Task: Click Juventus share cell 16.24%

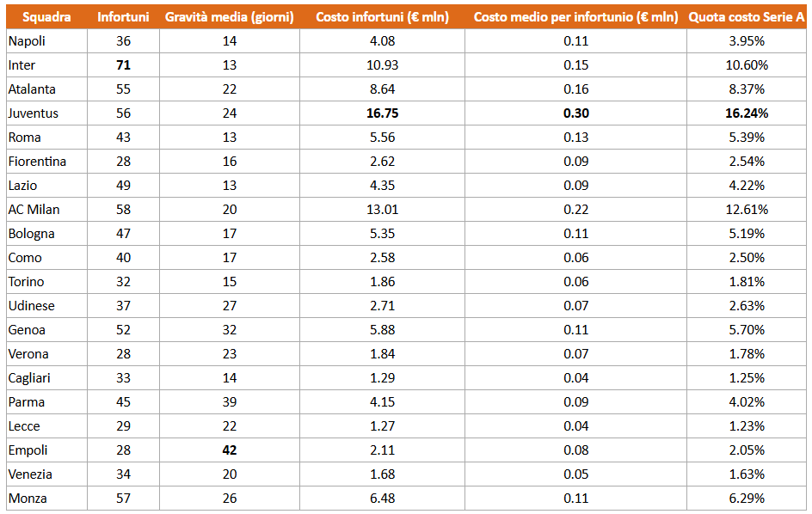Action: click(746, 113)
